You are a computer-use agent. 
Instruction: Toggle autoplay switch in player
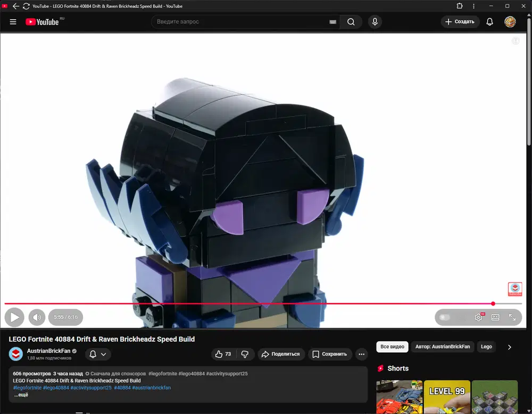(x=445, y=317)
